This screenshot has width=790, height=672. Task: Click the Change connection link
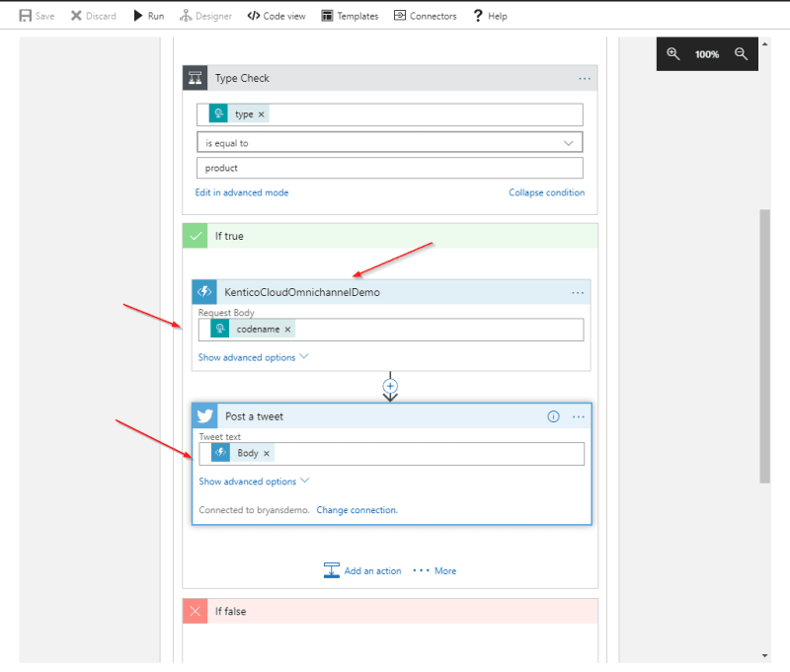tap(356, 510)
